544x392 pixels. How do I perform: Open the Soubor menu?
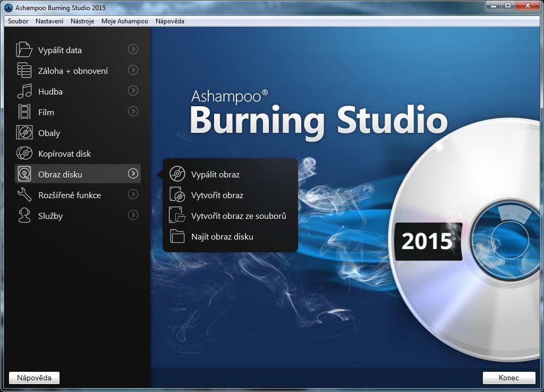[x=18, y=21]
